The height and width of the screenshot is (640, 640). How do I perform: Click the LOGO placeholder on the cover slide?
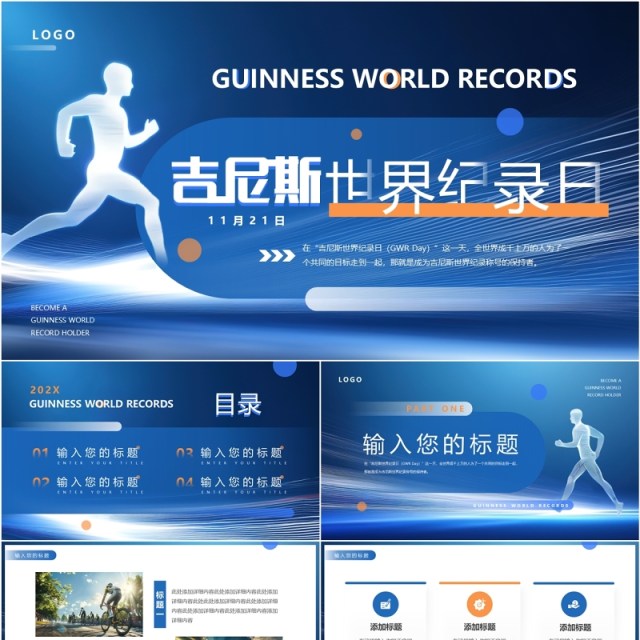click(x=53, y=35)
